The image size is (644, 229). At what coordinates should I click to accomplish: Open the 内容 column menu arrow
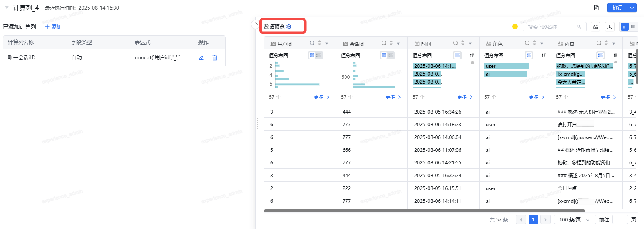pyautogui.click(x=614, y=43)
